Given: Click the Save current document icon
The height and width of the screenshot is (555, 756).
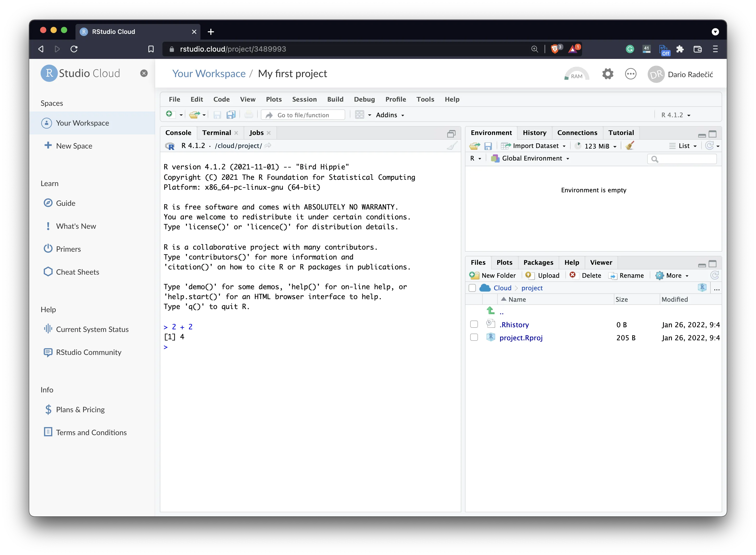Looking at the screenshot, I should 217,115.
